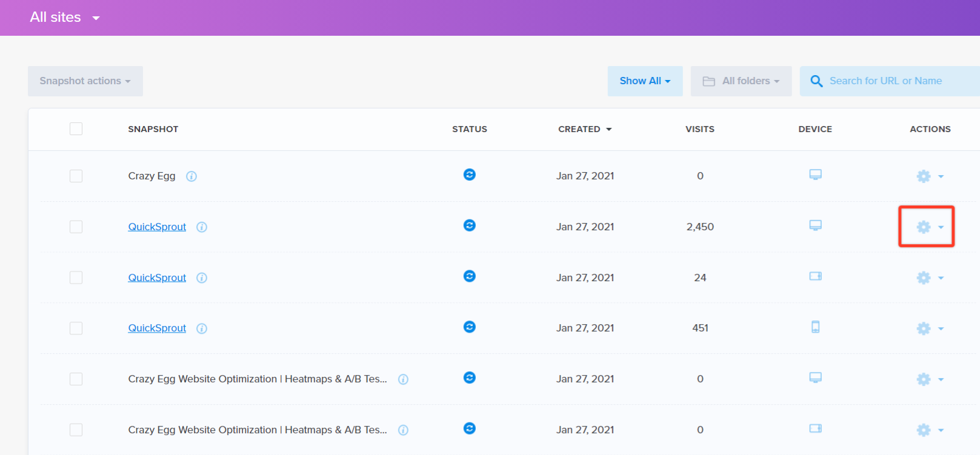The image size is (980, 455).
Task: Click the info icon next to Crazy Egg
Action: pyautogui.click(x=192, y=176)
